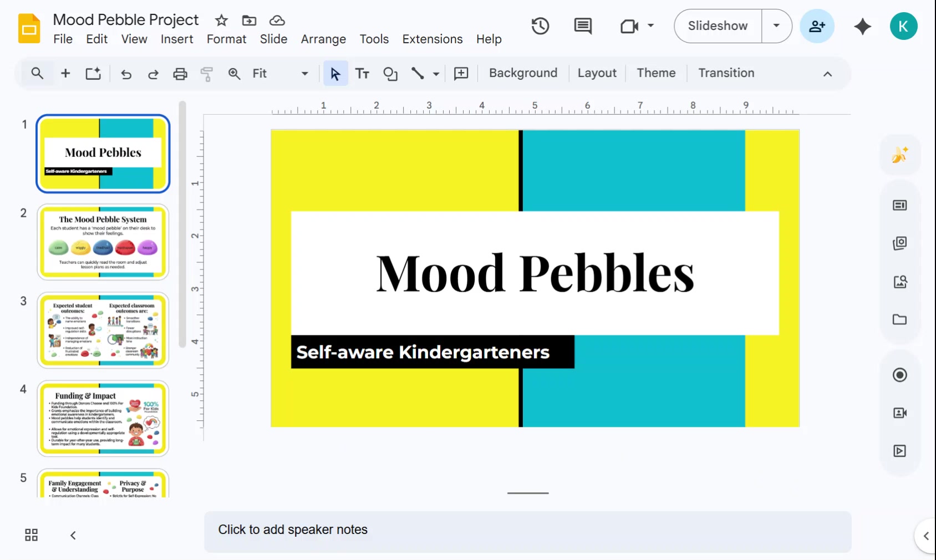Star the Mood Pebble Project document
936x560 pixels.
(221, 21)
